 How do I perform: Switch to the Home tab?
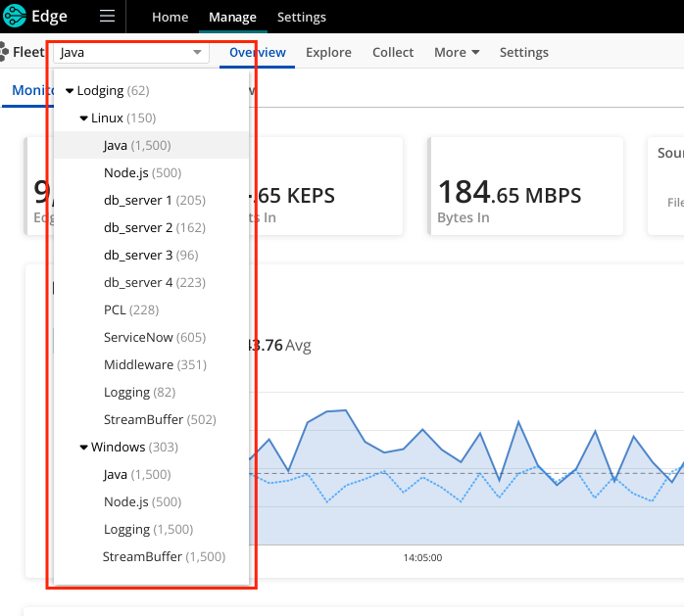[x=171, y=17]
